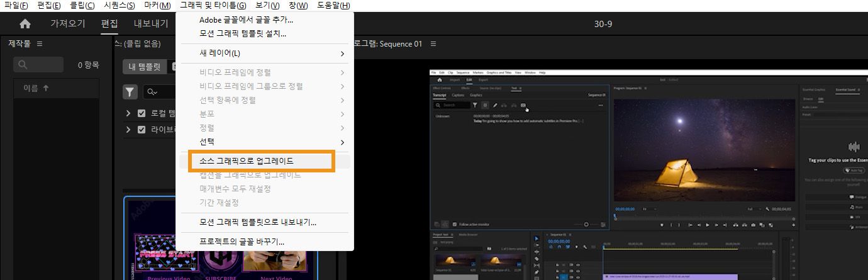This screenshot has width=868, height=280.
Task: Click the template search field beside the filter
Action: pos(160,92)
